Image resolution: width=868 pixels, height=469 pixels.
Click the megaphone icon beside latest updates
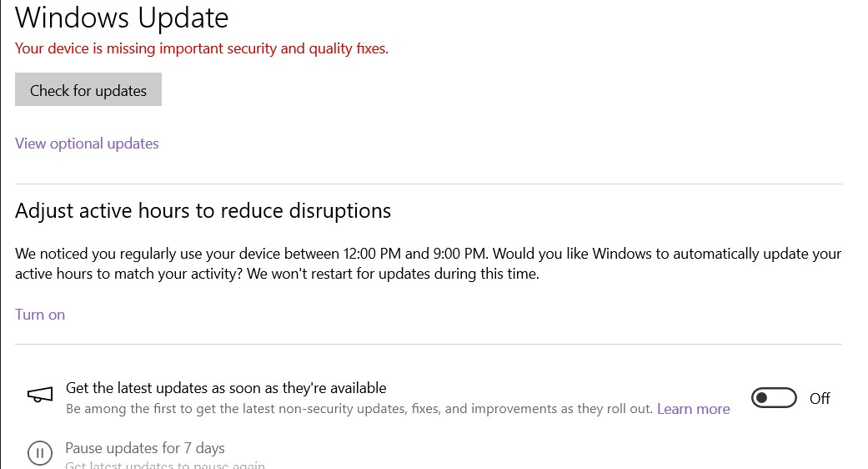click(x=39, y=397)
